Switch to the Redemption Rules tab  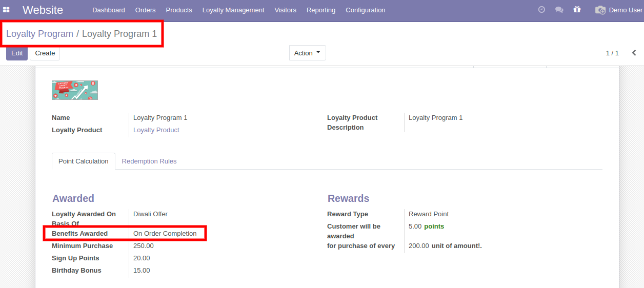[x=149, y=161]
